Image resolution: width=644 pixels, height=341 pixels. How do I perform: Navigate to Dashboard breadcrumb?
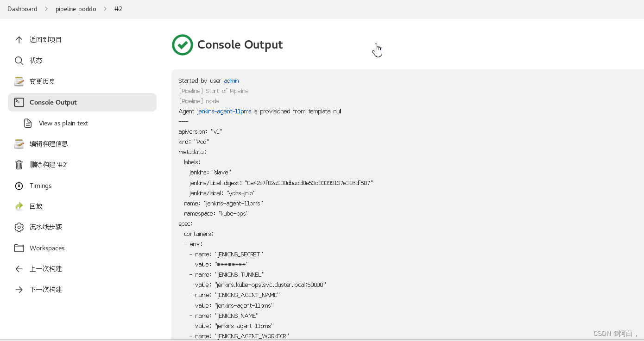[22, 9]
